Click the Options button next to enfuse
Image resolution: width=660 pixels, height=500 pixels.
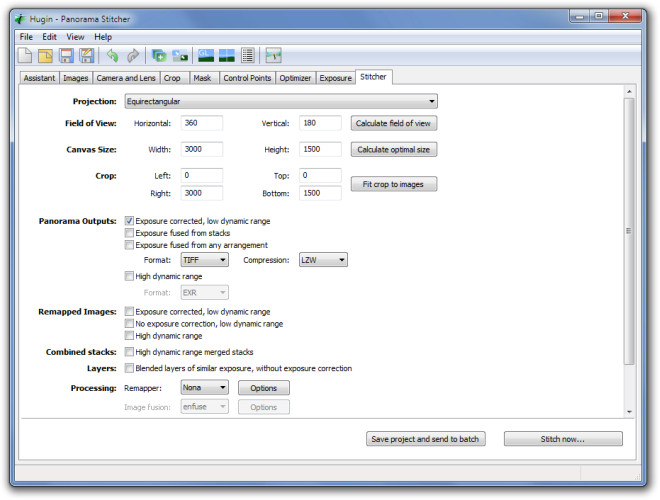pos(263,407)
